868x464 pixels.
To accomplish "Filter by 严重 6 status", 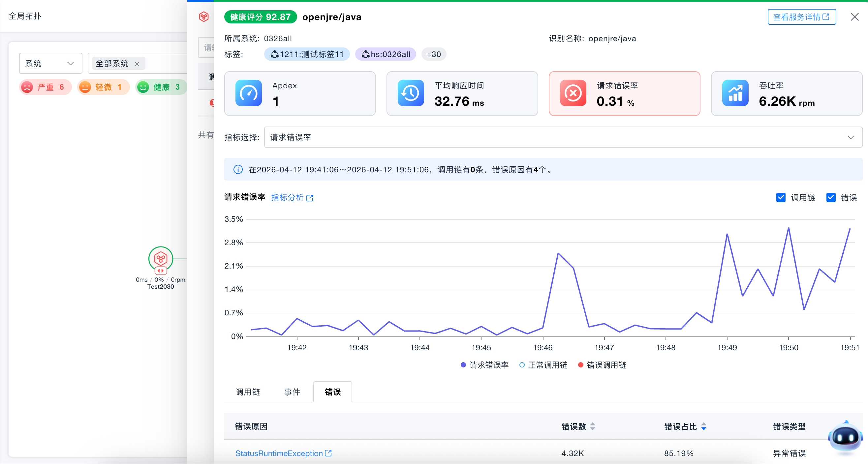I will click(45, 87).
